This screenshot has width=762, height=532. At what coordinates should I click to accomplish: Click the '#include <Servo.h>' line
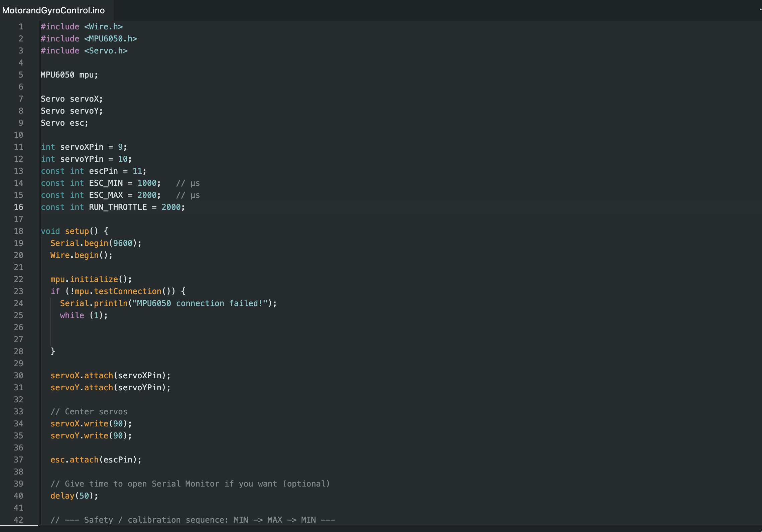coord(84,51)
